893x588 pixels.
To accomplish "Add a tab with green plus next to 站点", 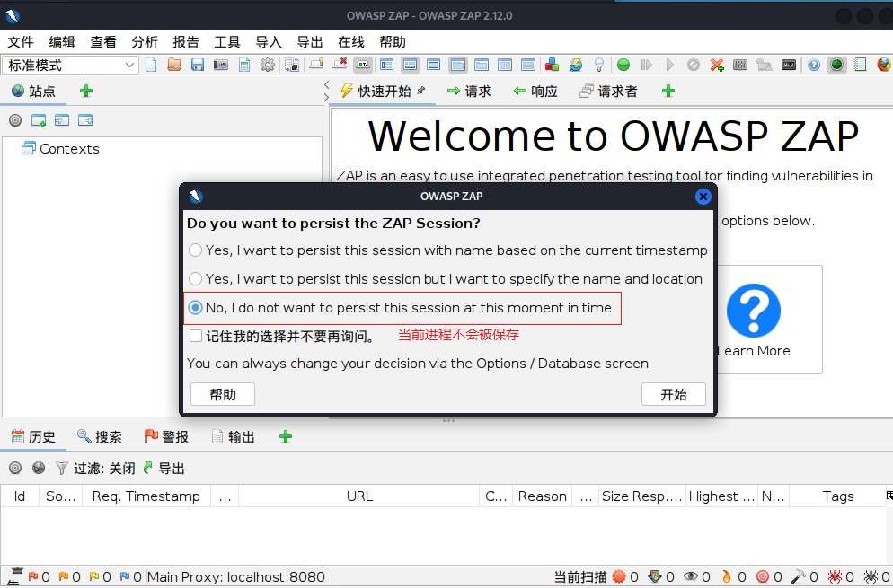I will coord(86,91).
